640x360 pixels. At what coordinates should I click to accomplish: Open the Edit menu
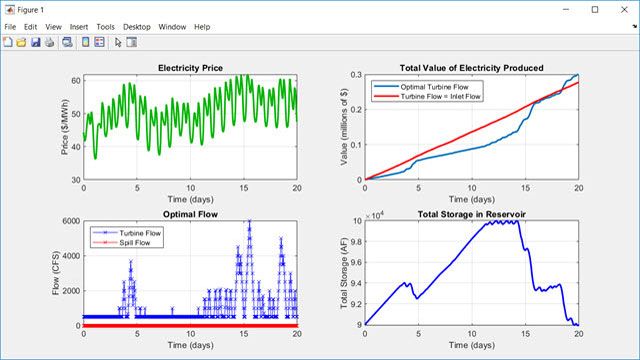pyautogui.click(x=30, y=27)
